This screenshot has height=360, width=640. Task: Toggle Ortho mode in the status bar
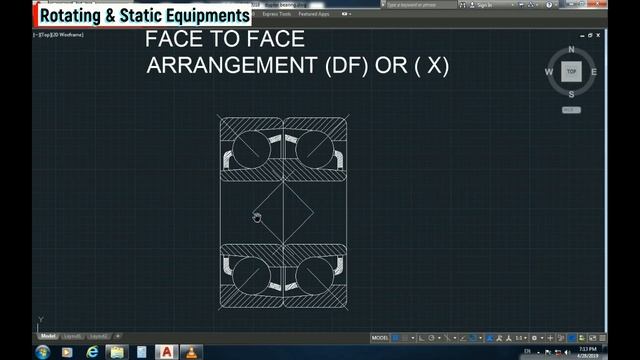[x=422, y=338]
